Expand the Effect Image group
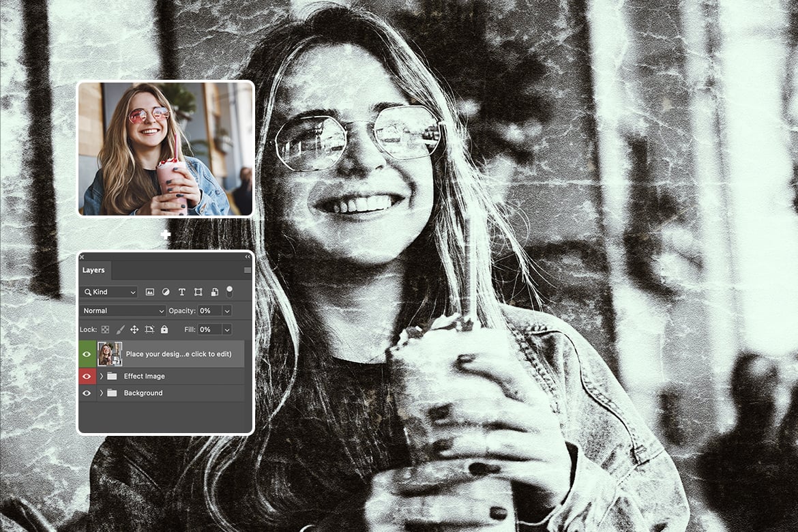The image size is (798, 532). pyautogui.click(x=101, y=376)
